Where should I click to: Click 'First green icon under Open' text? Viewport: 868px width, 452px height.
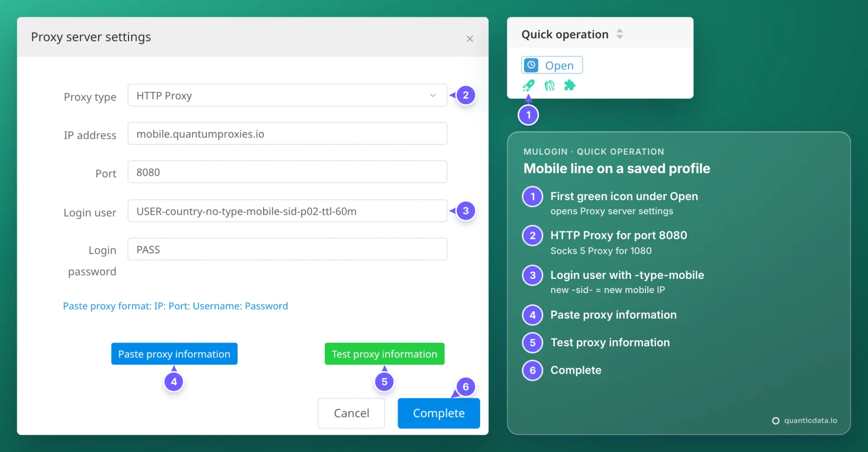624,196
